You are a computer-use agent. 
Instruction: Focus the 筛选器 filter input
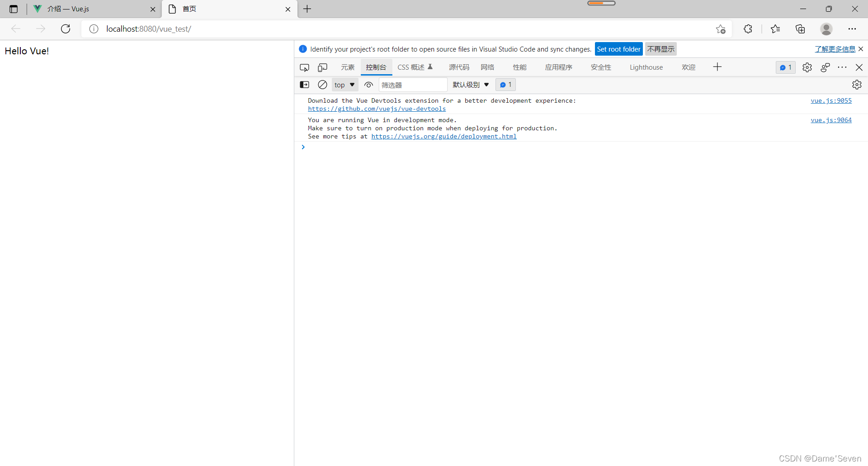click(413, 85)
